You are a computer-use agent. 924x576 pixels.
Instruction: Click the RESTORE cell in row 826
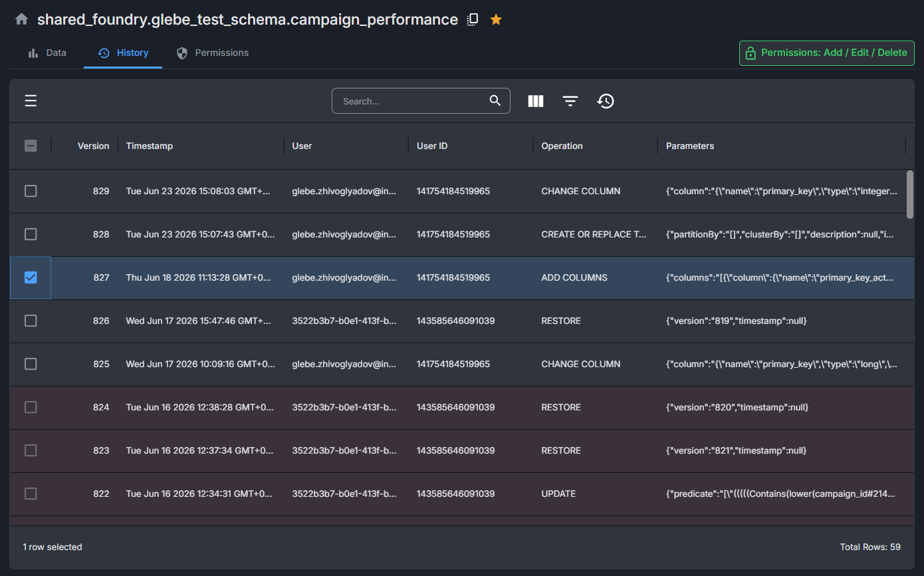pyautogui.click(x=561, y=321)
